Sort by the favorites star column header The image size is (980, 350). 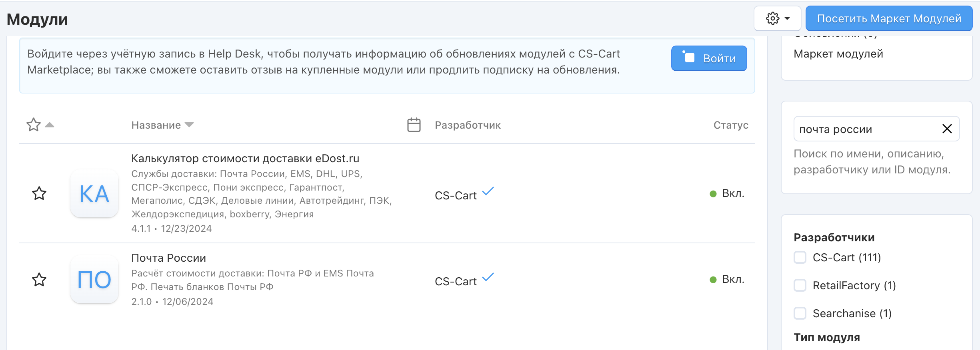coord(34,125)
